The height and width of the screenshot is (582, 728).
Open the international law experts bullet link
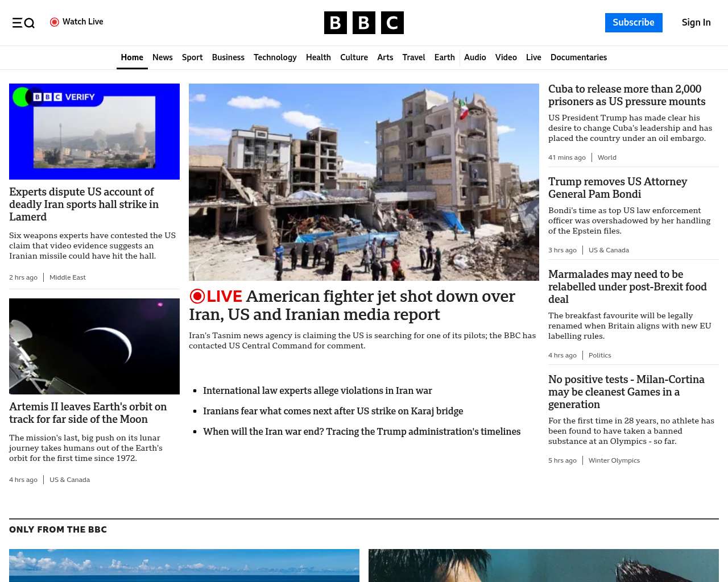317,390
